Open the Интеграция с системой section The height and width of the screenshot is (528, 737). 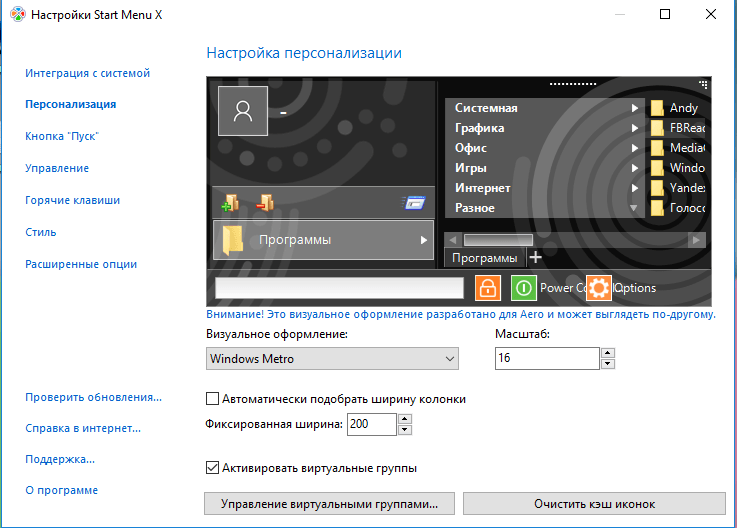click(x=87, y=73)
